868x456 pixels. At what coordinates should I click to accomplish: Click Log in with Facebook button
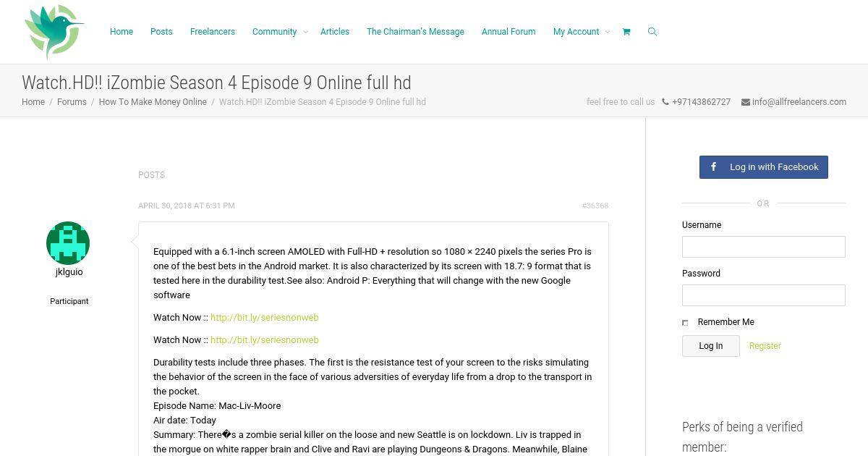pyautogui.click(x=764, y=167)
